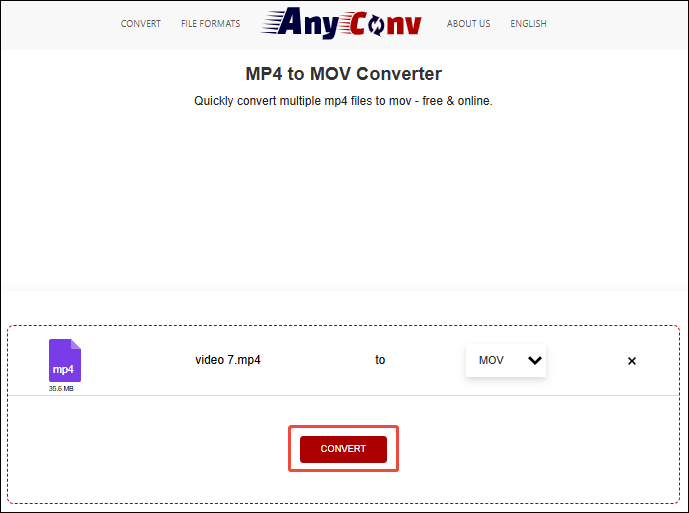Open the MOV output format dropdown
Viewport: 689px width, 513px height.
tap(506, 360)
